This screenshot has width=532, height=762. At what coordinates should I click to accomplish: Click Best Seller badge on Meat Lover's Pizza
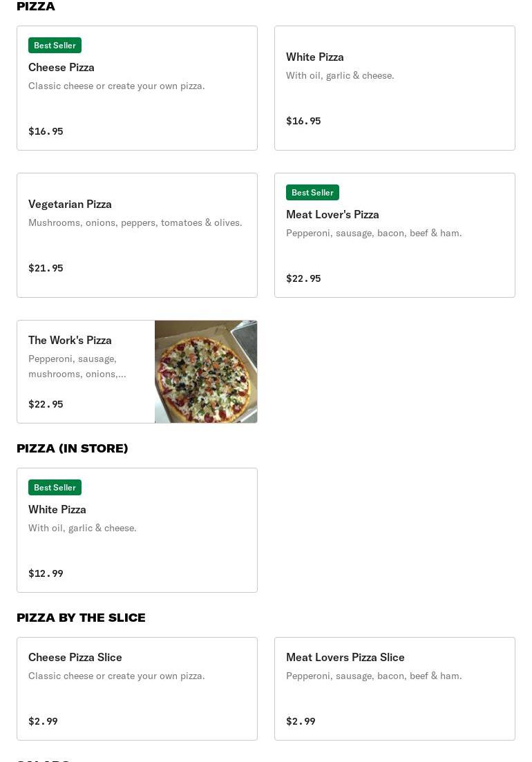(x=312, y=193)
